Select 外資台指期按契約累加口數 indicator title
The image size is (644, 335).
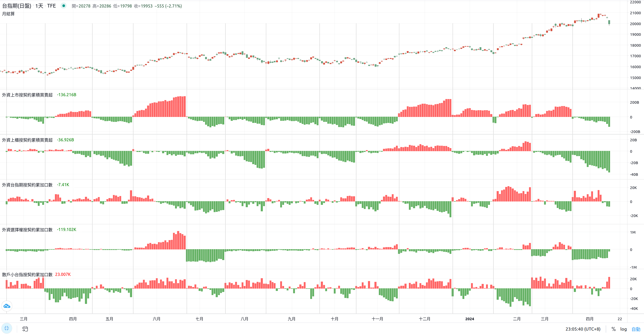point(27,185)
